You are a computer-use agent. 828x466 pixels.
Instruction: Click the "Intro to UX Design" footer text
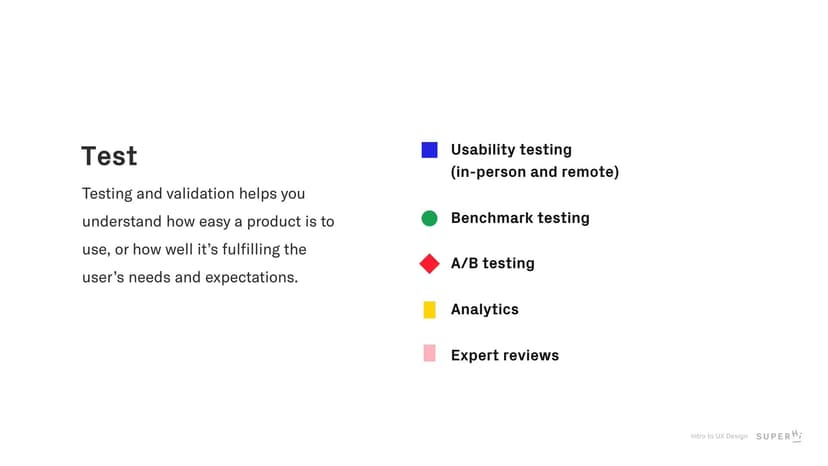tap(719, 436)
